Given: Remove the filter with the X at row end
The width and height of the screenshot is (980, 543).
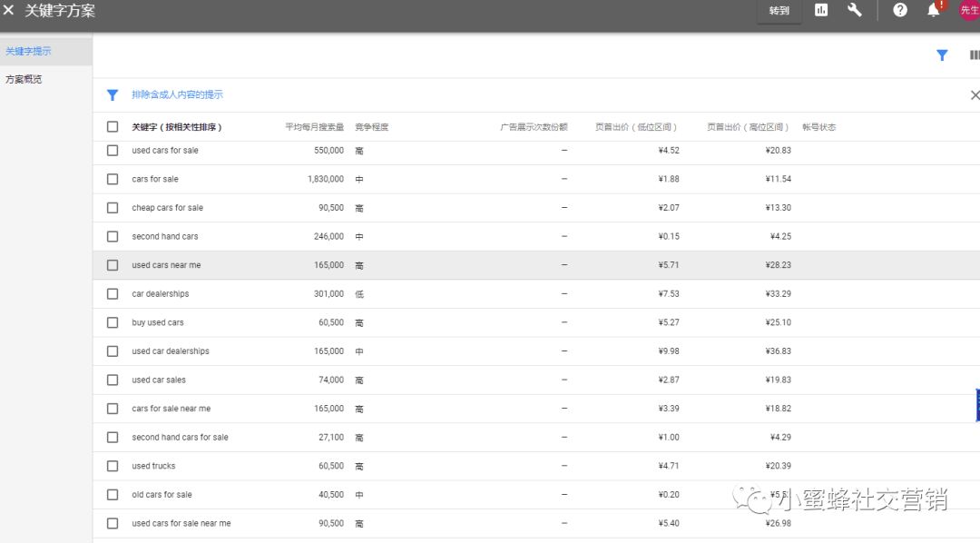Looking at the screenshot, I should 975,95.
